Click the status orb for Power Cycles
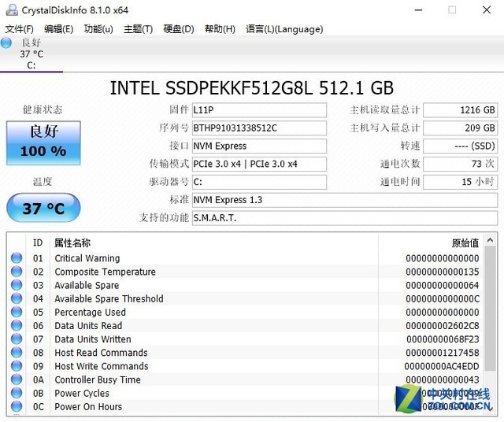This screenshot has height=422, width=504. pos(17,393)
